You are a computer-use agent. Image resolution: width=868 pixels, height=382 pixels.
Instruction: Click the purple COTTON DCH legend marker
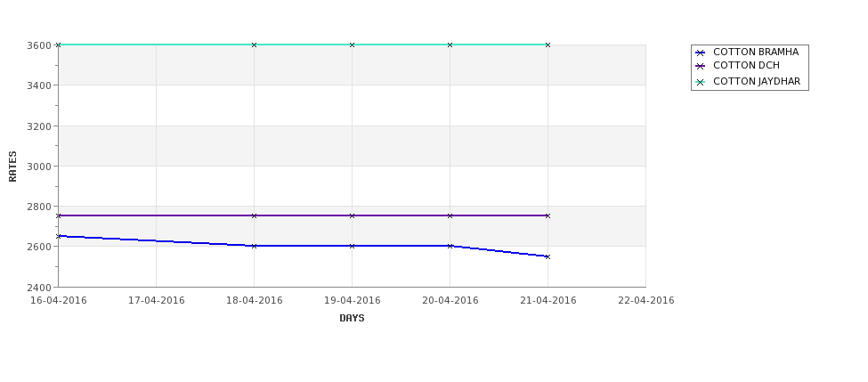[x=701, y=66]
